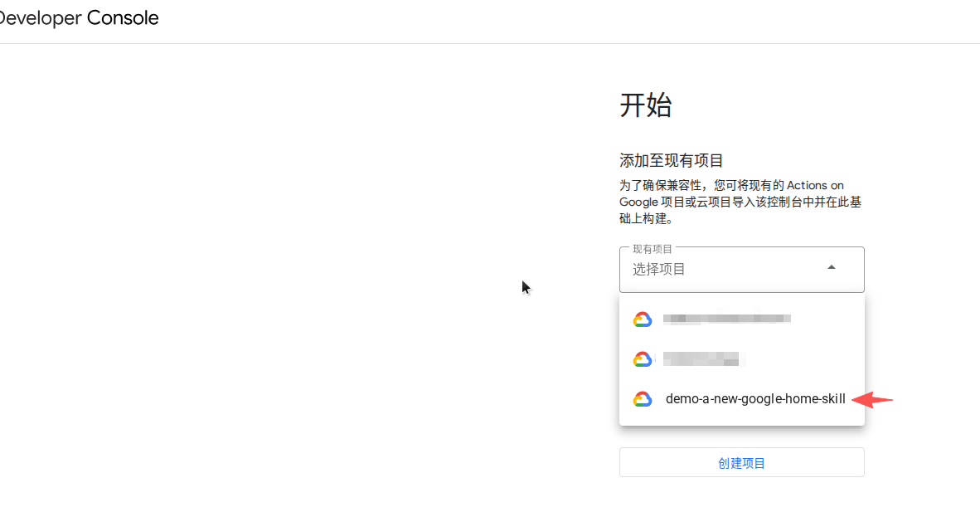The image size is (980, 512).
Task: Click the 添加至现有项目 subheading
Action: [x=672, y=161]
